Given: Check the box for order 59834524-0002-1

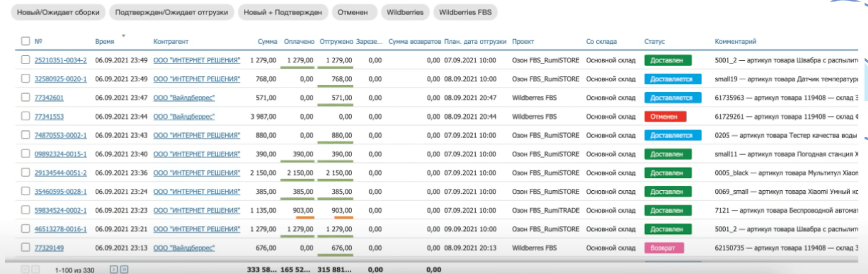Looking at the screenshot, I should pyautogui.click(x=26, y=210).
